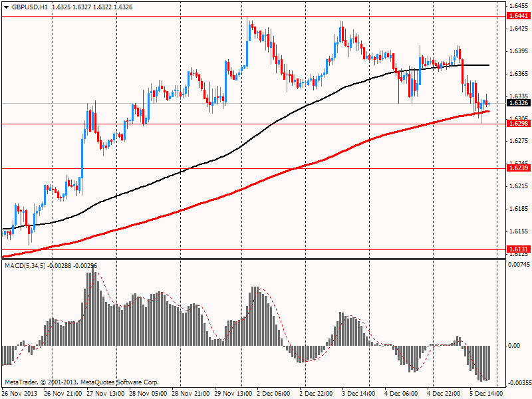532x399 pixels.
Task: Click the -0.00355 MACD scale label
Action: (x=519, y=383)
